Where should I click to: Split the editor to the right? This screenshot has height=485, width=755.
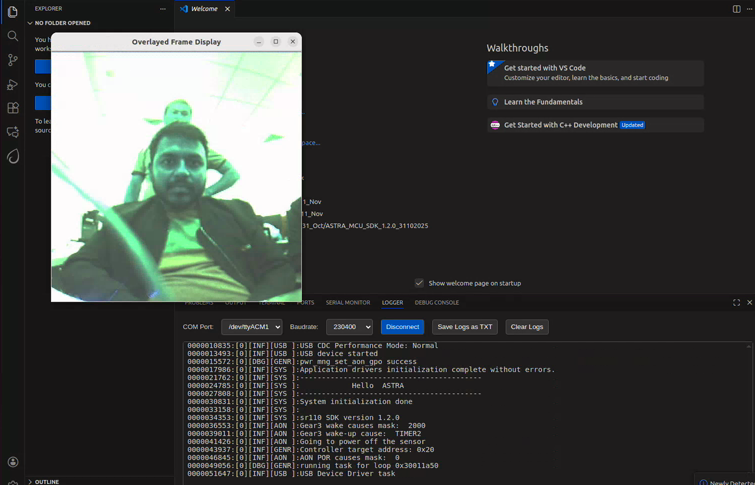[737, 9]
